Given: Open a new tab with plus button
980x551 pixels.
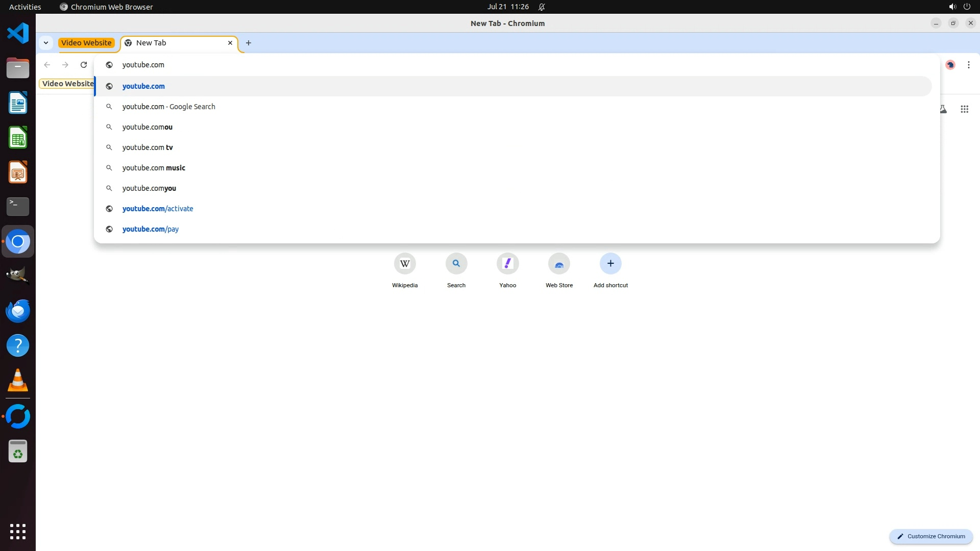Looking at the screenshot, I should click(249, 43).
